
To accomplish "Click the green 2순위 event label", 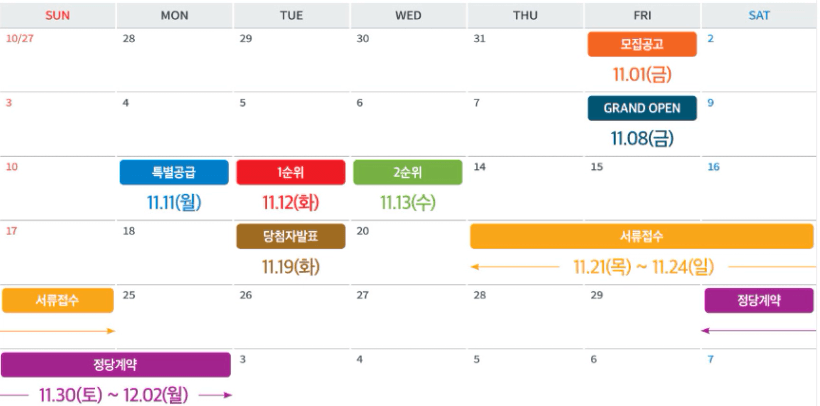I will coord(407,173).
